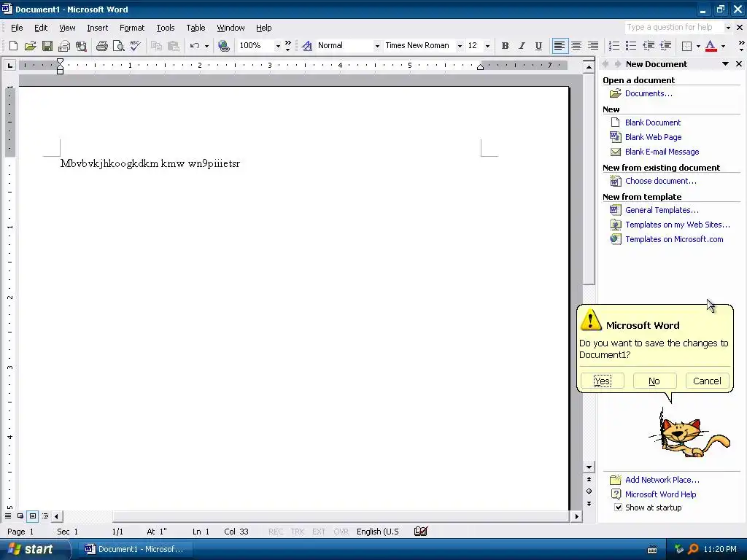Uncheck Show at startup checkbox
747x560 pixels.
coord(618,507)
